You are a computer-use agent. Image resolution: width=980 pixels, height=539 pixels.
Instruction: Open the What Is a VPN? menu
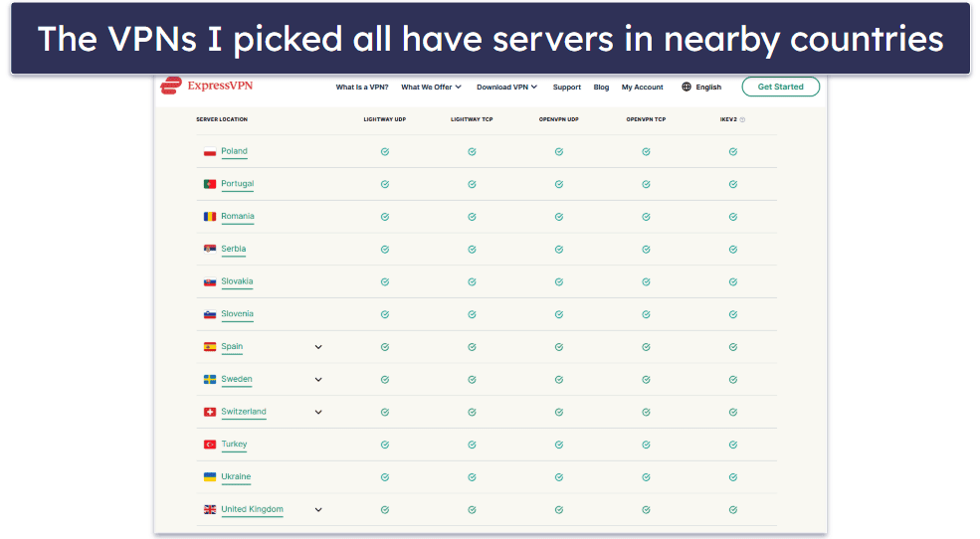click(362, 87)
